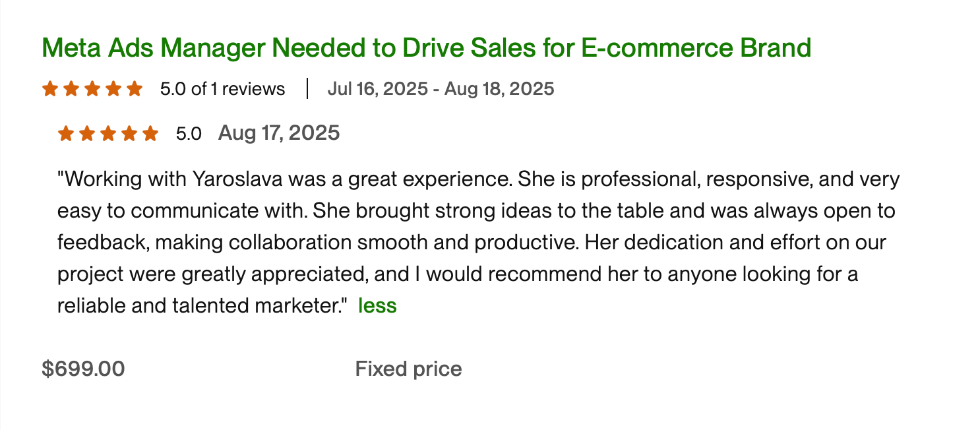
Task: Click the "Fixed price" label
Action: [x=408, y=369]
